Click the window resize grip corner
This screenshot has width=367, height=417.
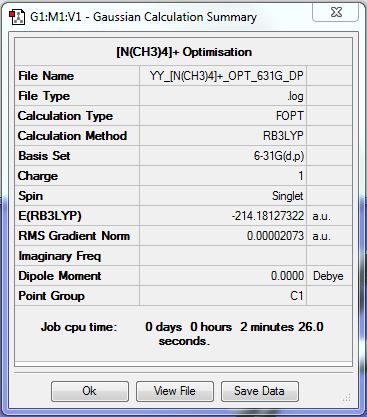point(347,398)
